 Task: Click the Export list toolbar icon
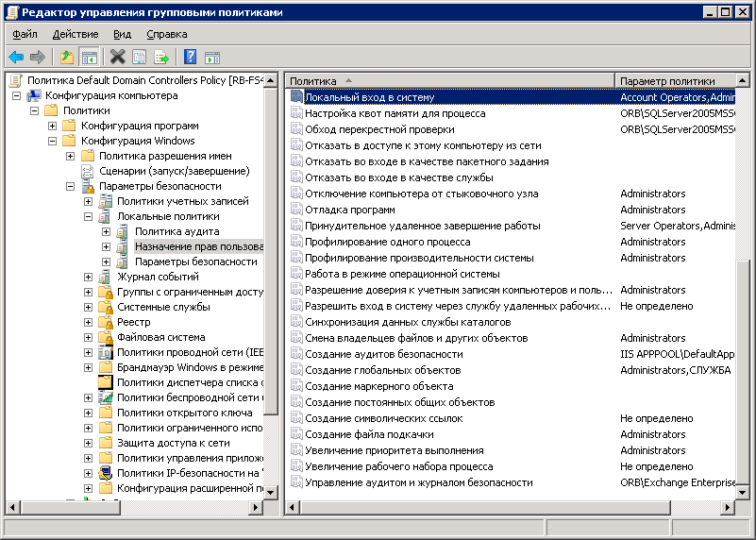(161, 58)
